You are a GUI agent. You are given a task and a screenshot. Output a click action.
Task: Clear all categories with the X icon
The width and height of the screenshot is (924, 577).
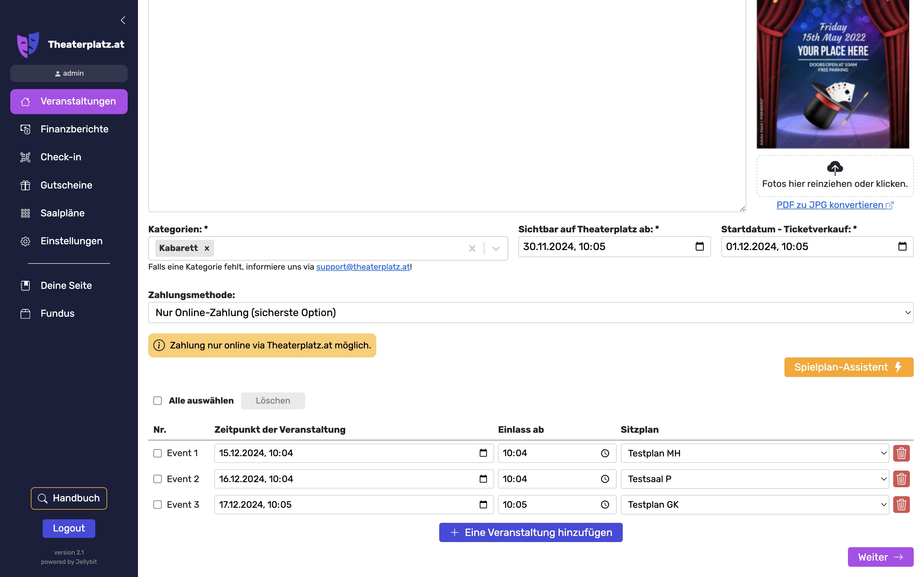[472, 248]
